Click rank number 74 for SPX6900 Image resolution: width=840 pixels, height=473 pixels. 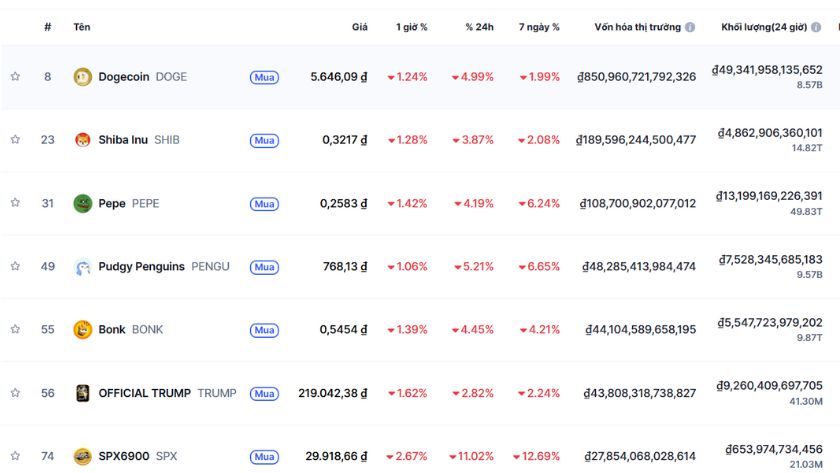coord(48,456)
